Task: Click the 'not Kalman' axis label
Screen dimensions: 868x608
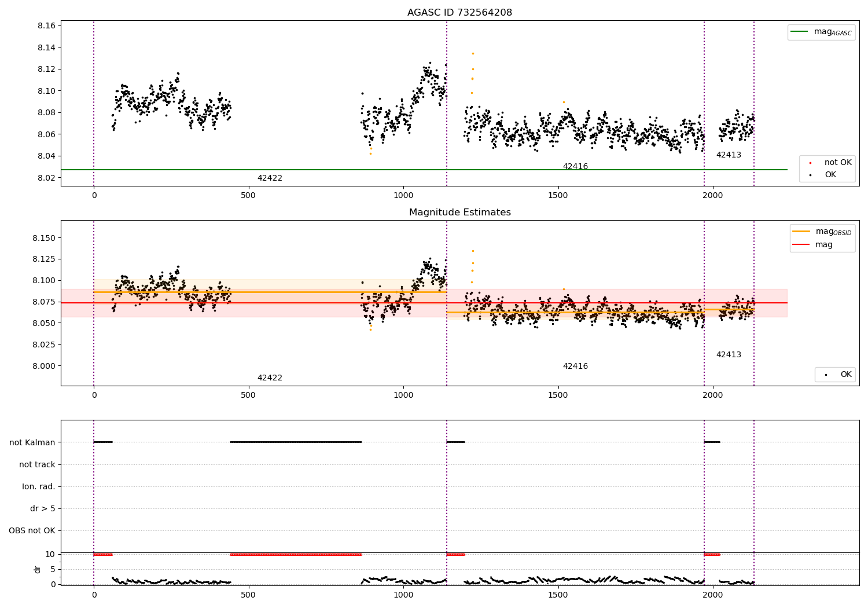Action: pos(32,442)
